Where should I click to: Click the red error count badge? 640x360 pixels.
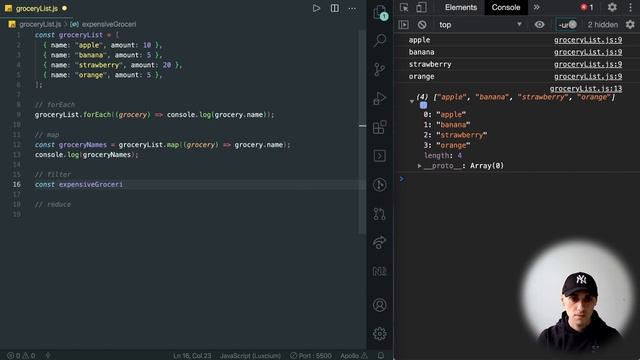[587, 7]
